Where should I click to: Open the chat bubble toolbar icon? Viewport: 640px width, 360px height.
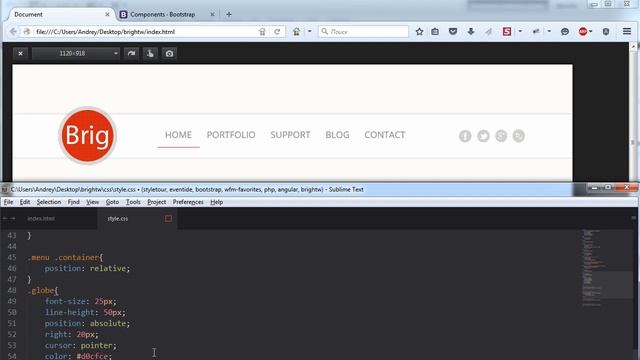pyautogui.click(x=565, y=31)
